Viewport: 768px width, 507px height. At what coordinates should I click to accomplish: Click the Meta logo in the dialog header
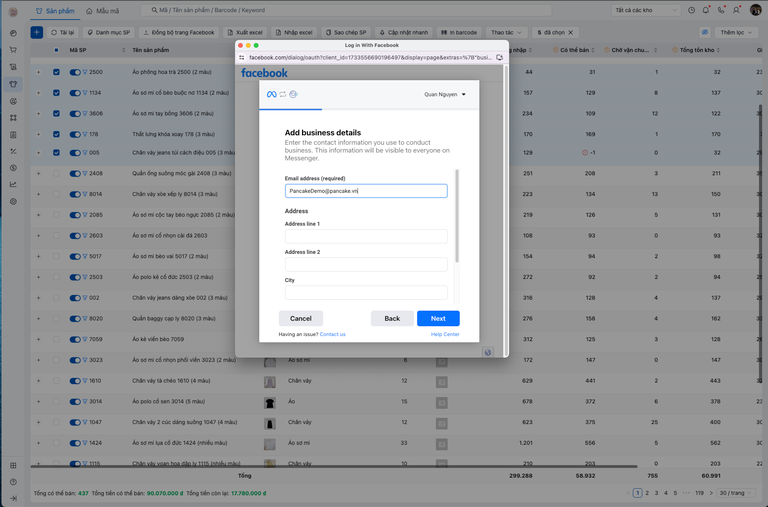(270, 94)
